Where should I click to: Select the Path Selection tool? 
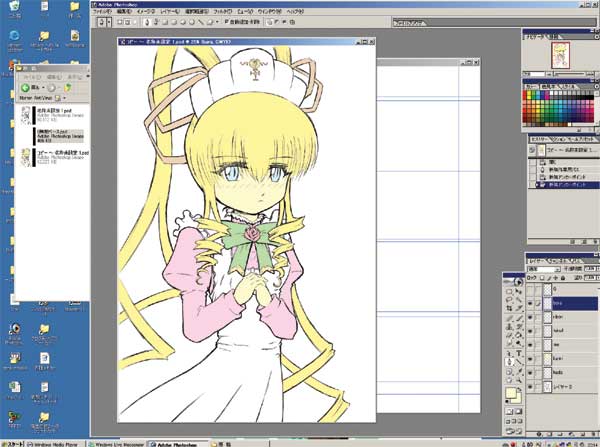coord(509,354)
